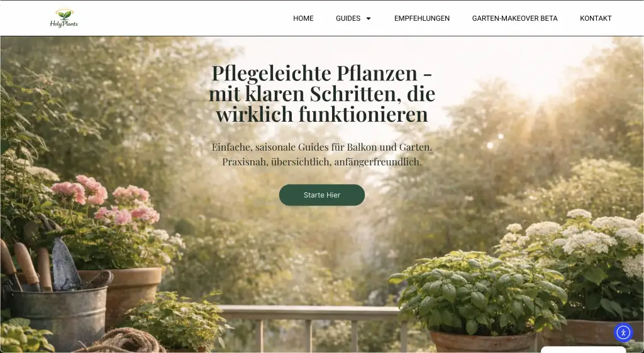Screen dimensions: 644x353
Task: Navigate to KONTAKT
Action: tap(596, 18)
